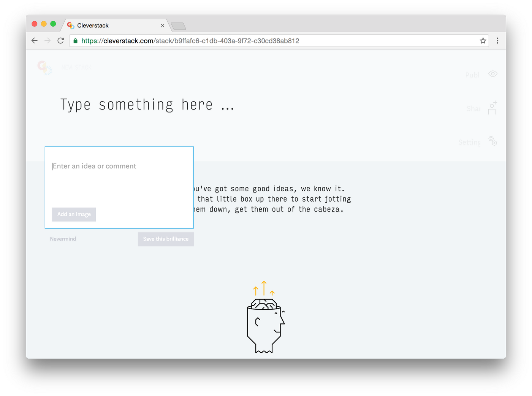Click Add an Image
532x396 pixels.
[74, 214]
